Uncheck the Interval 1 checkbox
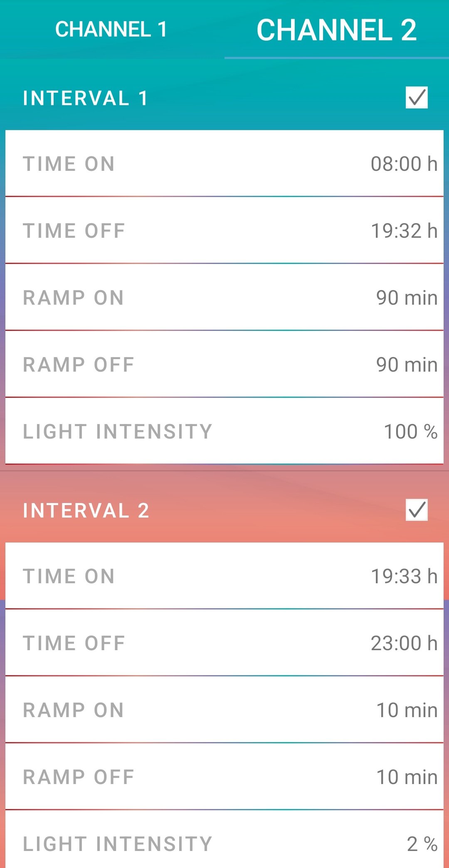 (417, 98)
